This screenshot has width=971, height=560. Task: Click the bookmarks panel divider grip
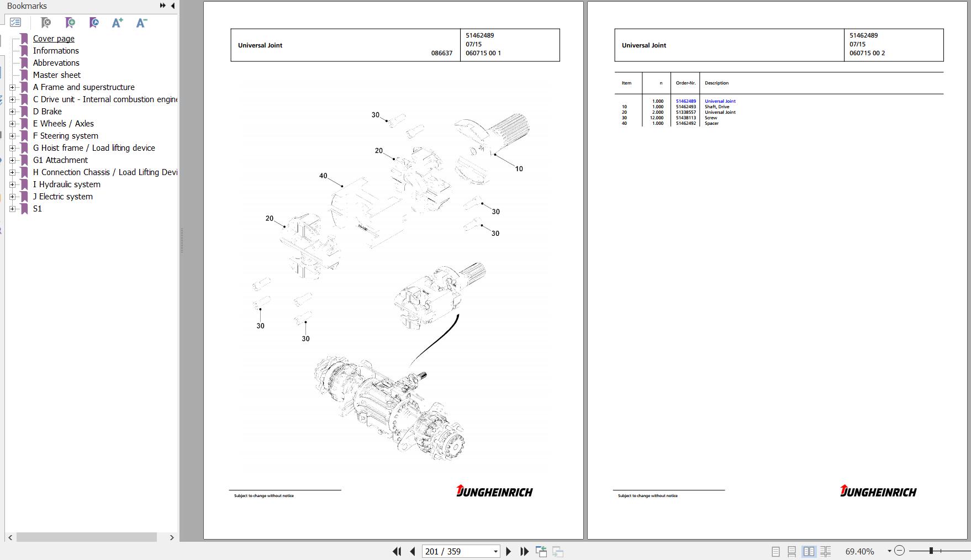(x=181, y=240)
